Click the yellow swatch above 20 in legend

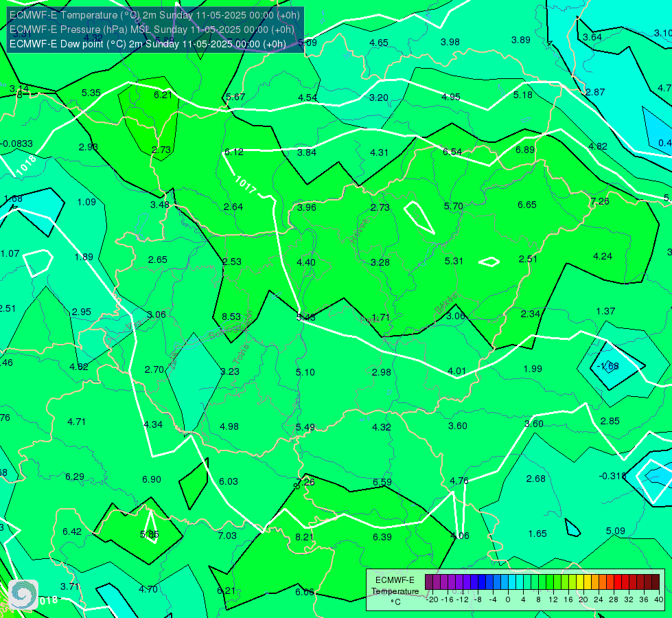click(x=580, y=582)
